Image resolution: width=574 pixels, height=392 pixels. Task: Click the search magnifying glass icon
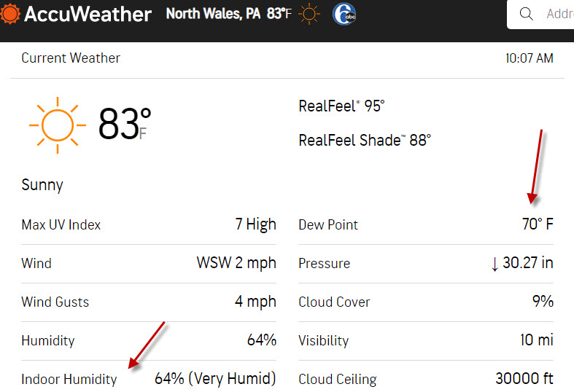coord(526,14)
